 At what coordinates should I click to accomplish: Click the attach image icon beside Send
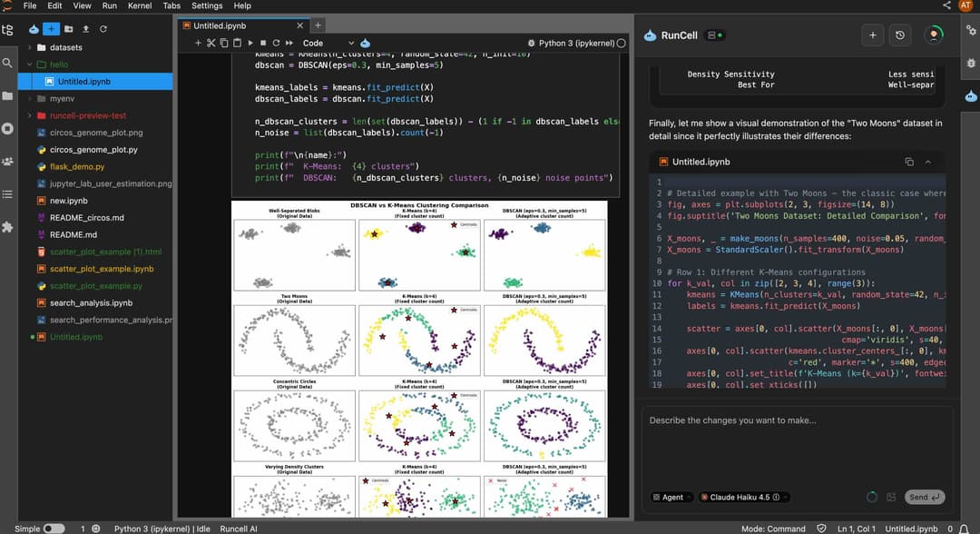891,497
